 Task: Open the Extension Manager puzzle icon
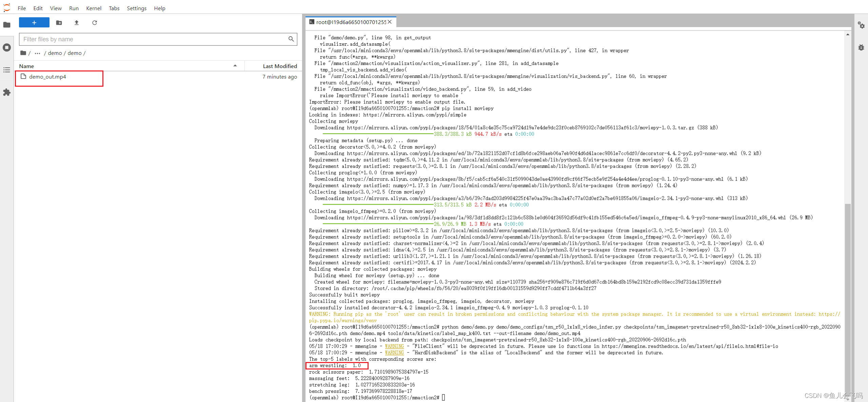[7, 92]
